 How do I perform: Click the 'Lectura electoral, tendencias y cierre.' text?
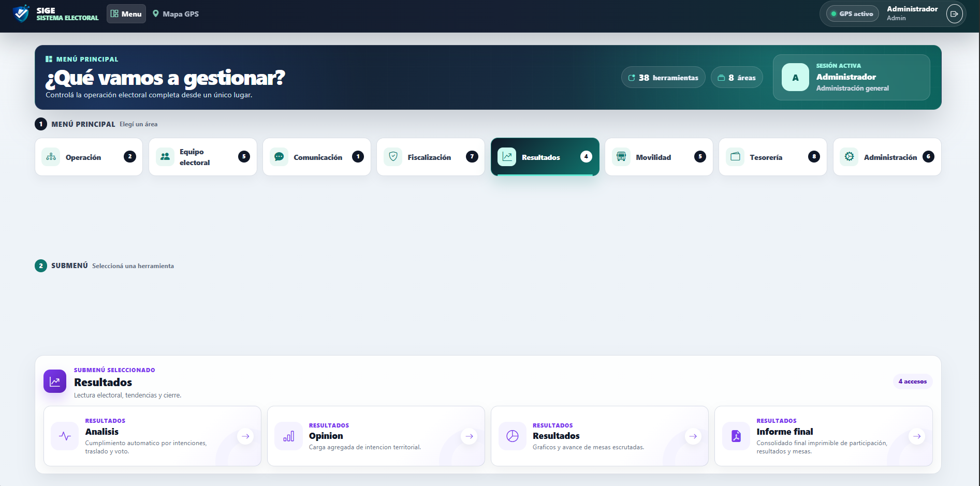127,395
